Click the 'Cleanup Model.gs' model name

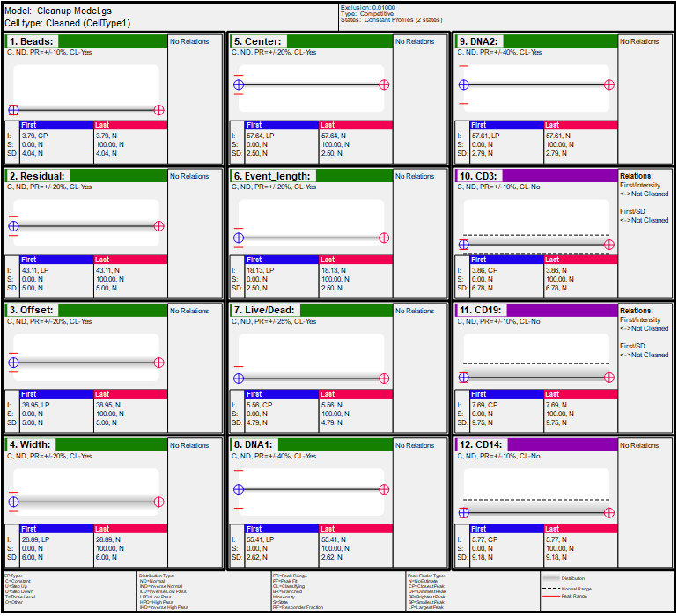(x=74, y=10)
